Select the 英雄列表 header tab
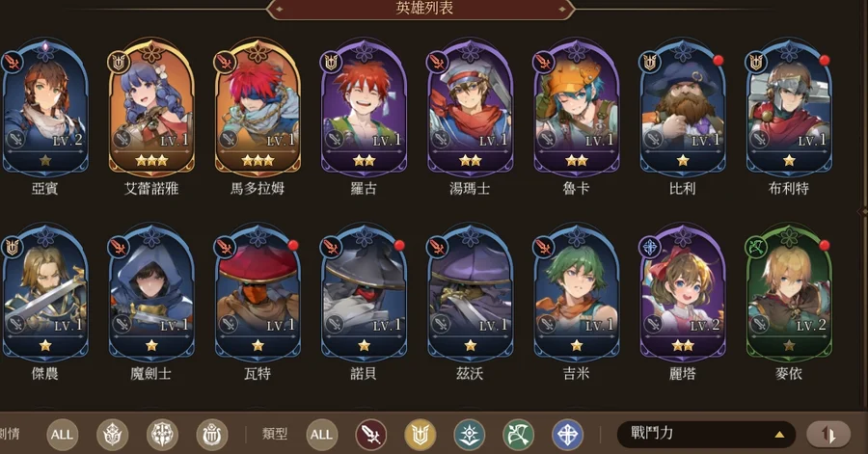The height and width of the screenshot is (454, 868). coord(424,9)
